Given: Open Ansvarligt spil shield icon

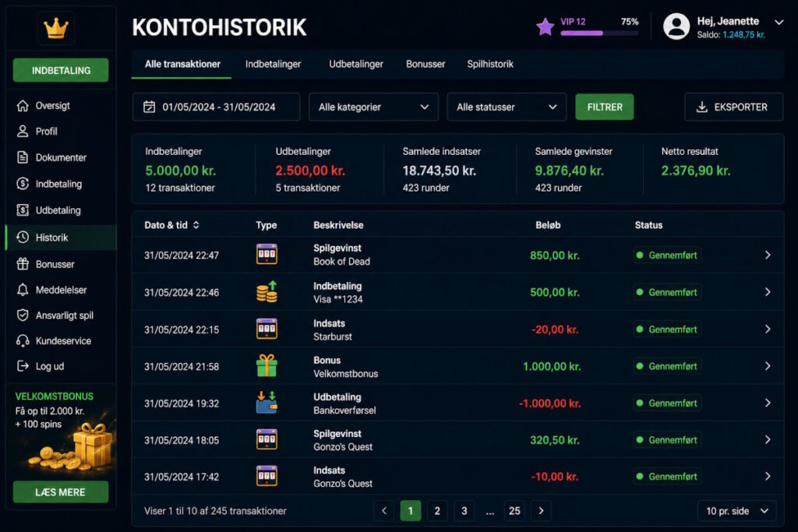Looking at the screenshot, I should (x=23, y=315).
